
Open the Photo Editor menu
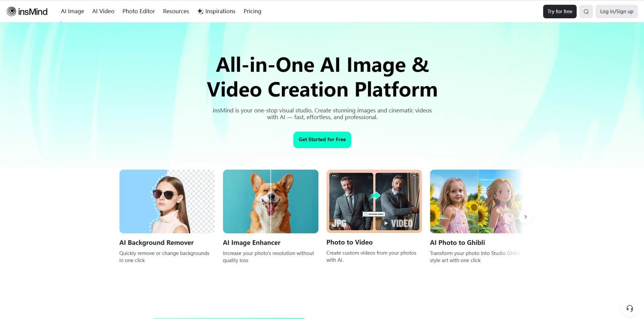(138, 11)
